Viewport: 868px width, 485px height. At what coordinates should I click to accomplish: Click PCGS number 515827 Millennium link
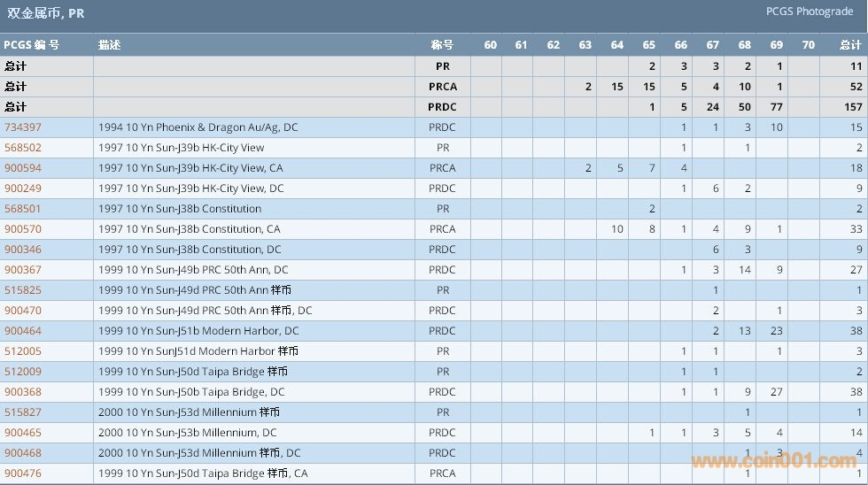(23, 412)
